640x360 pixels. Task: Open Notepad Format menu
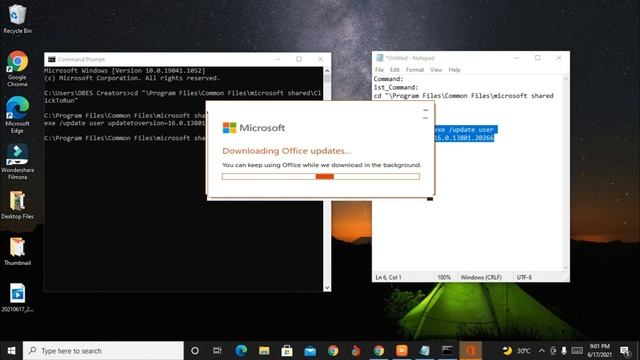click(415, 70)
